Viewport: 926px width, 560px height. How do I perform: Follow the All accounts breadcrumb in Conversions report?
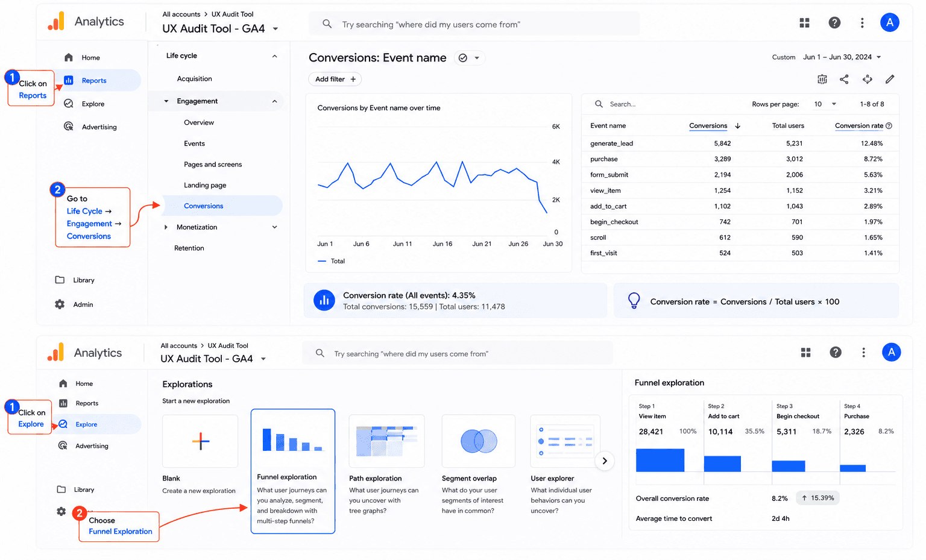coord(181,14)
